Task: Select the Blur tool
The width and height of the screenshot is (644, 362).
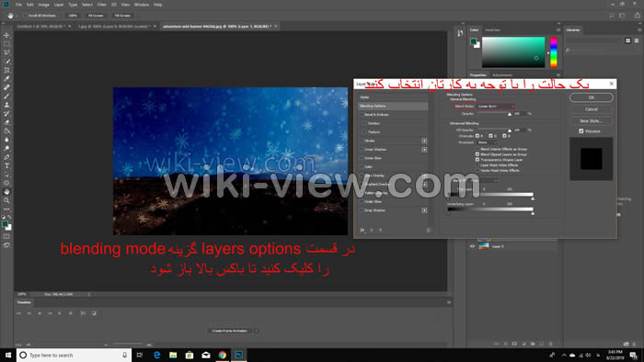Action: [x=6, y=140]
